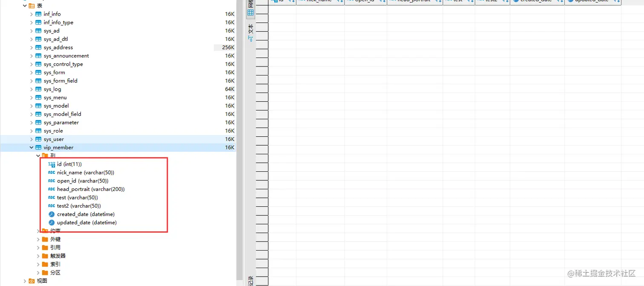Viewport: 644px width, 286px height.
Task: Click the 分区 folder icon
Action: tap(45, 272)
